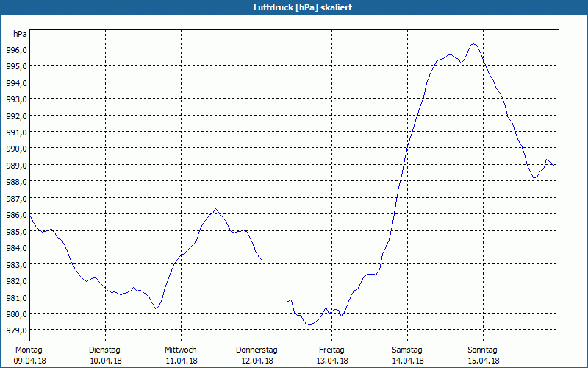Image resolution: width=588 pixels, height=368 pixels.
Task: Click the Montag day label
Action: [29, 350]
